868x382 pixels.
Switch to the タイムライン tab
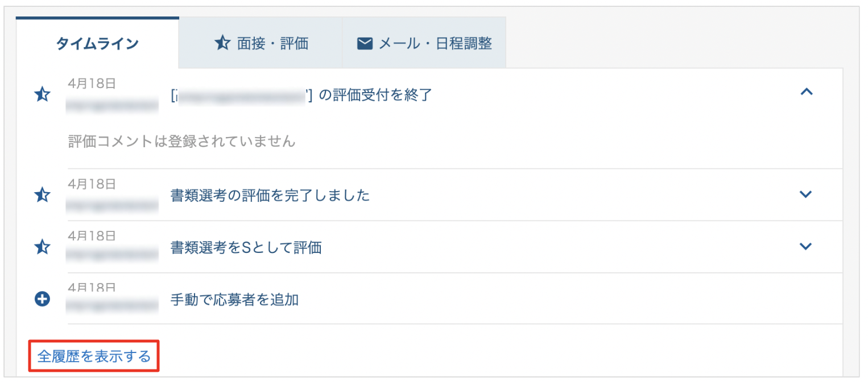point(97,44)
